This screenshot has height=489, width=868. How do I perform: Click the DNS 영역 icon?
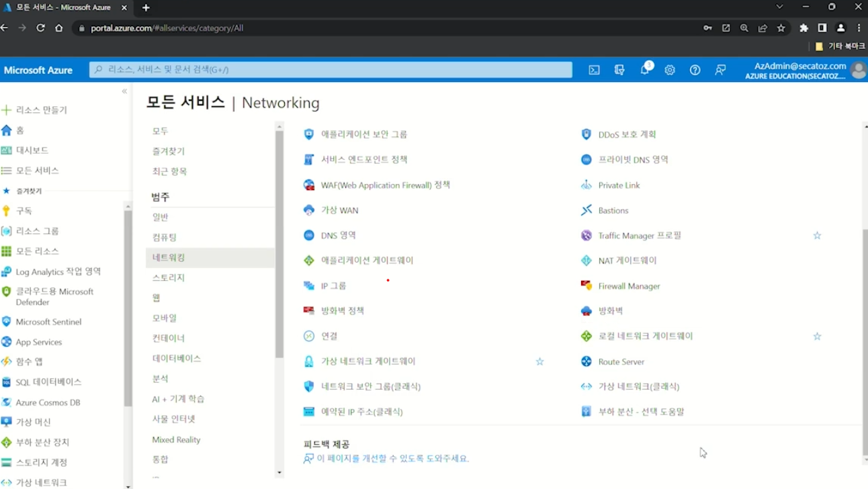(309, 235)
